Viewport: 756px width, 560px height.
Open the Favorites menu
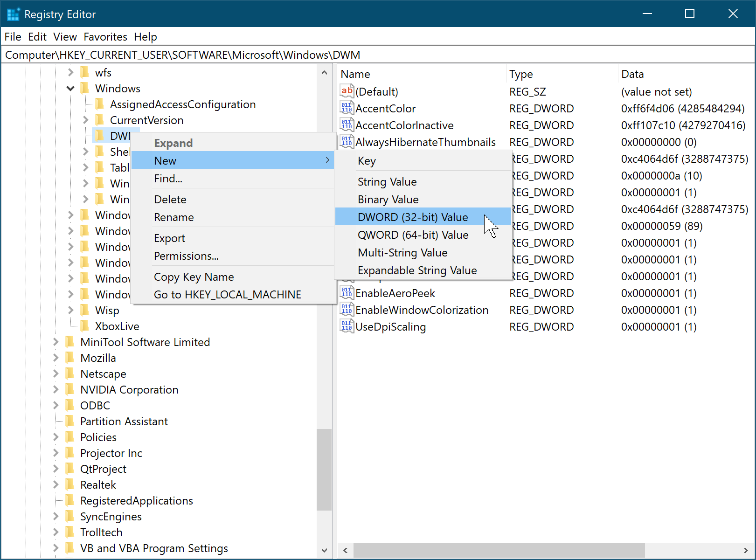(x=105, y=36)
